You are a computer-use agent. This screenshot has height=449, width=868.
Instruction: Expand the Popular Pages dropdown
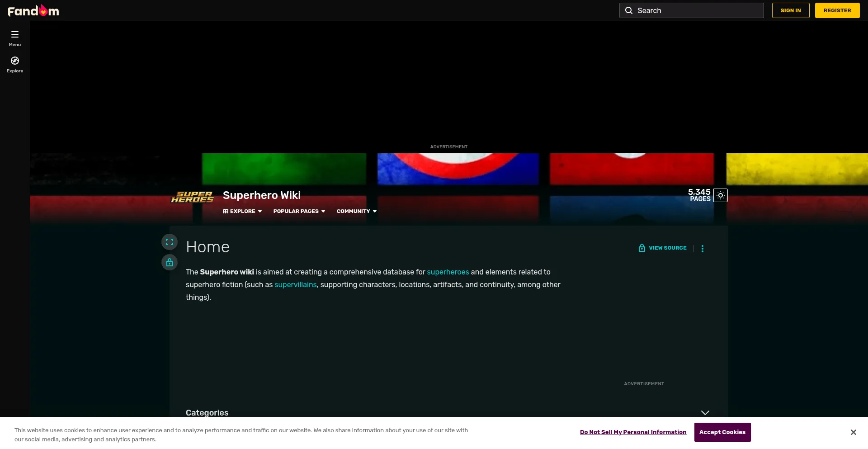coord(299,211)
